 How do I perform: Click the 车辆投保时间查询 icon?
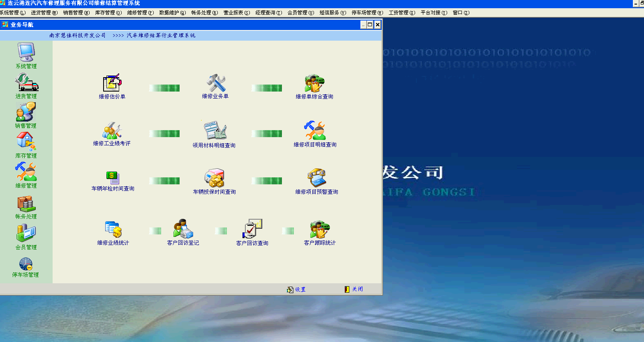[214, 178]
